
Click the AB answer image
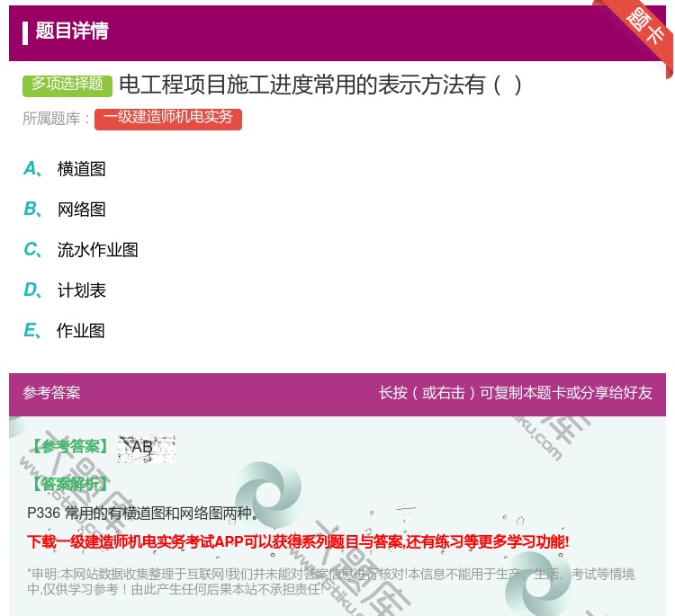[x=147, y=449]
